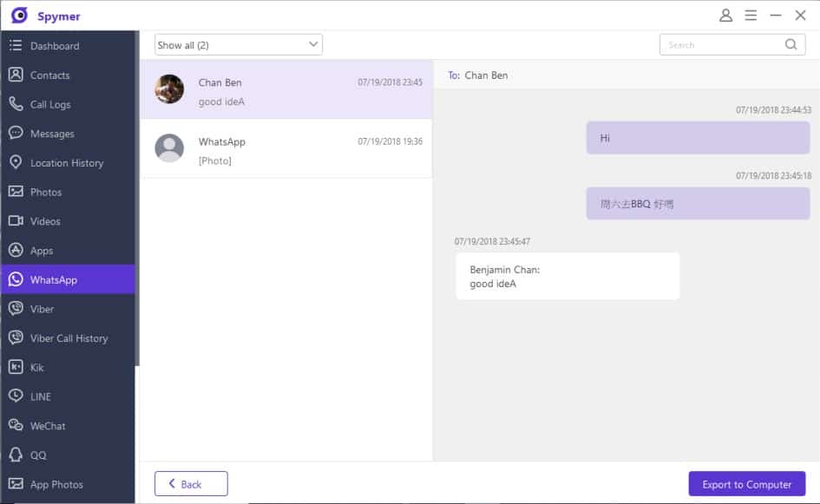Click timestamp 07/19/2018 23:44:53
Screen dimensions: 820x504
click(x=773, y=110)
